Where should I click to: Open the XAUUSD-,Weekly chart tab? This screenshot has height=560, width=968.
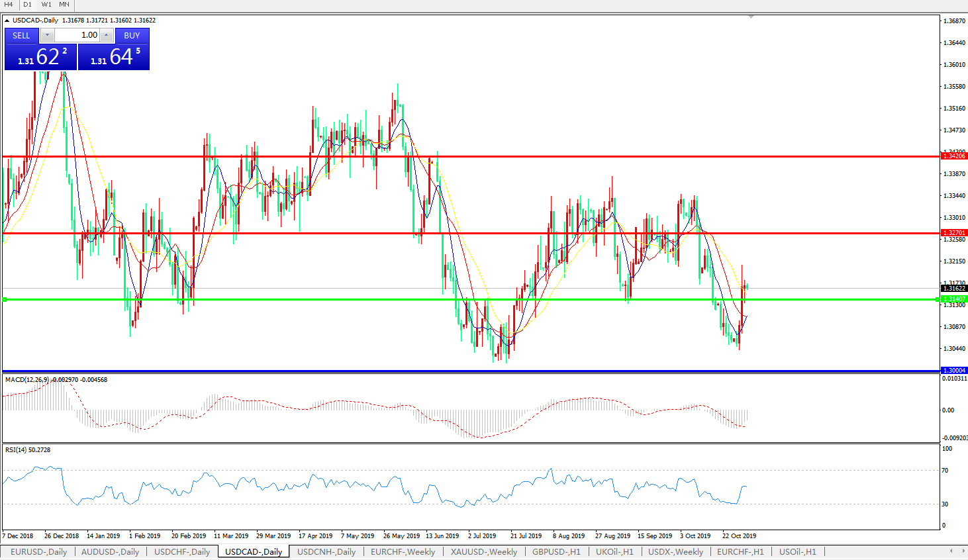point(483,551)
